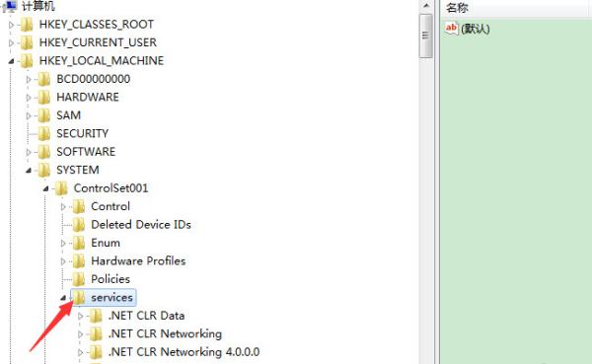Viewport: 592px width, 364px height.
Task: Expand the SOFTWARE node arrow
Action: [29, 152]
